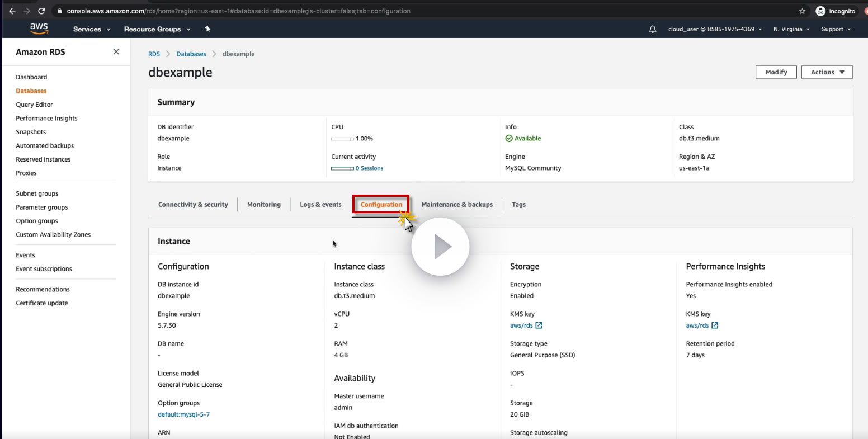
Task: Open the notifications bell icon
Action: click(652, 29)
